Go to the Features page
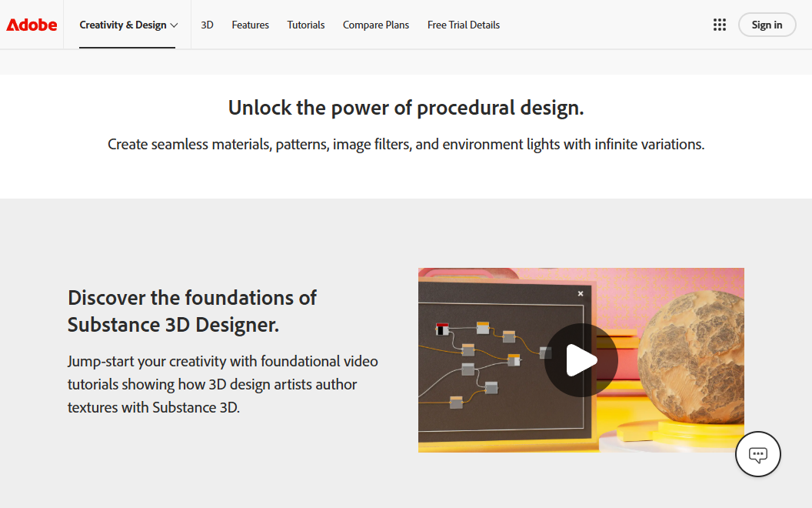 point(250,25)
